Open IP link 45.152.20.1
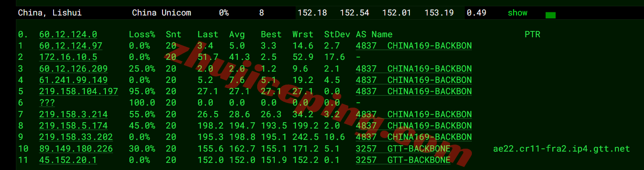The height and width of the screenshot is (170, 644). [x=68, y=160]
